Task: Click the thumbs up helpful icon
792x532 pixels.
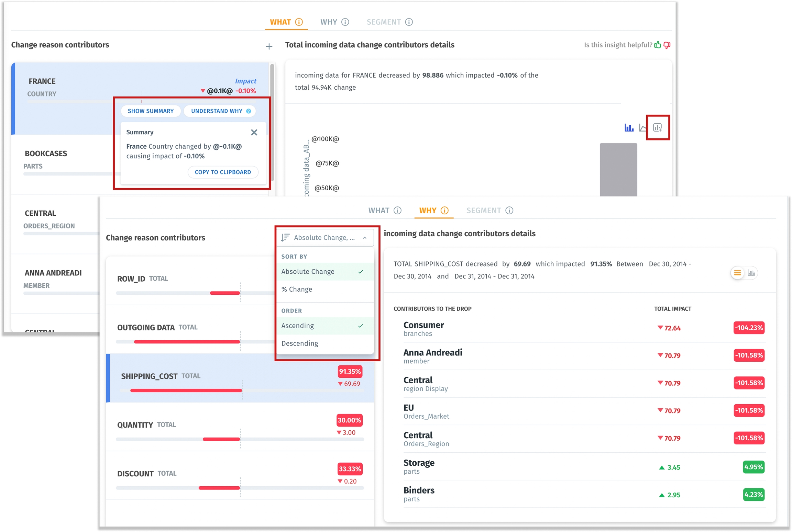Action: pos(657,45)
